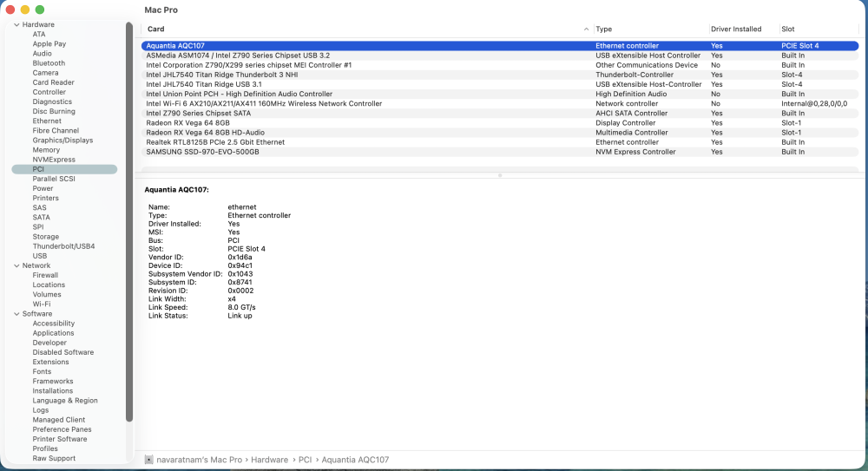Open Applications under Software
868x471 pixels.
53,333
